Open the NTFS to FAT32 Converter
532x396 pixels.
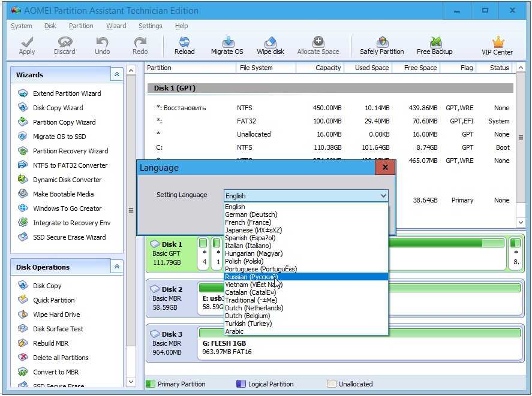click(x=70, y=165)
